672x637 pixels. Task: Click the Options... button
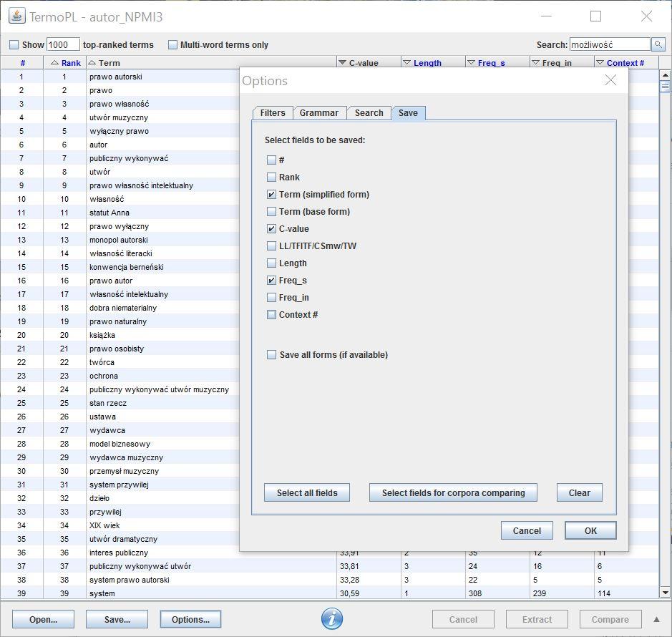click(190, 619)
